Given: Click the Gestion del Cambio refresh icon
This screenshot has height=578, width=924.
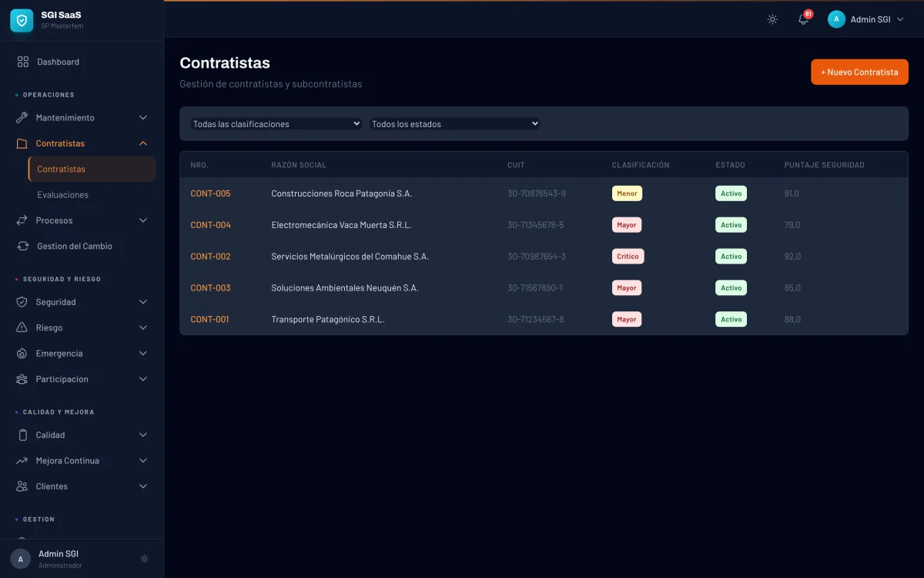Looking at the screenshot, I should (x=23, y=246).
